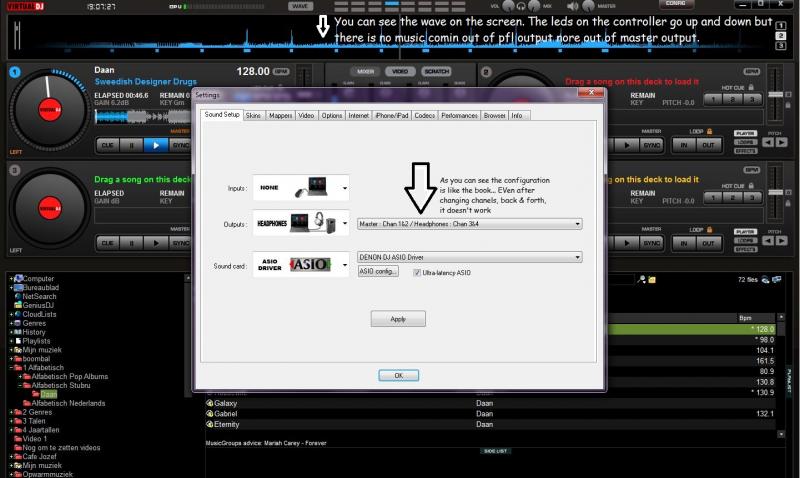The width and height of the screenshot is (800, 478).
Task: Click the master volume knob
Action: click(x=588, y=6)
